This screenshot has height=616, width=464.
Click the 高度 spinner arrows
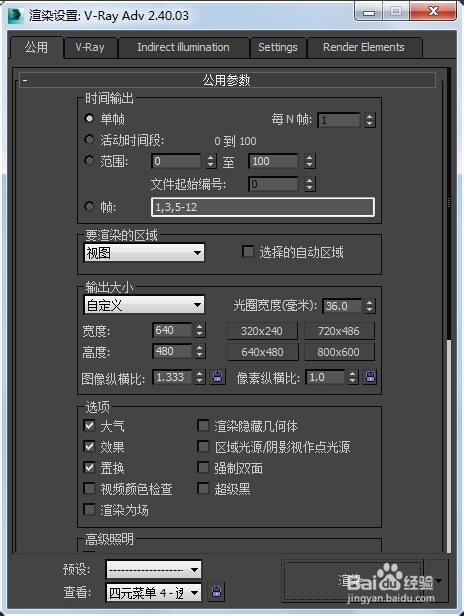coord(200,351)
